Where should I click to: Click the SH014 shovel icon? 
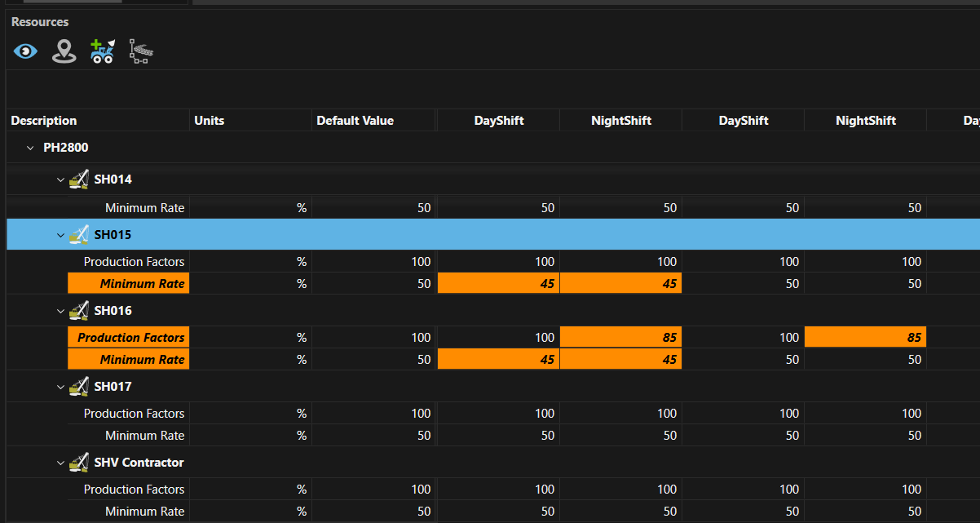point(79,180)
